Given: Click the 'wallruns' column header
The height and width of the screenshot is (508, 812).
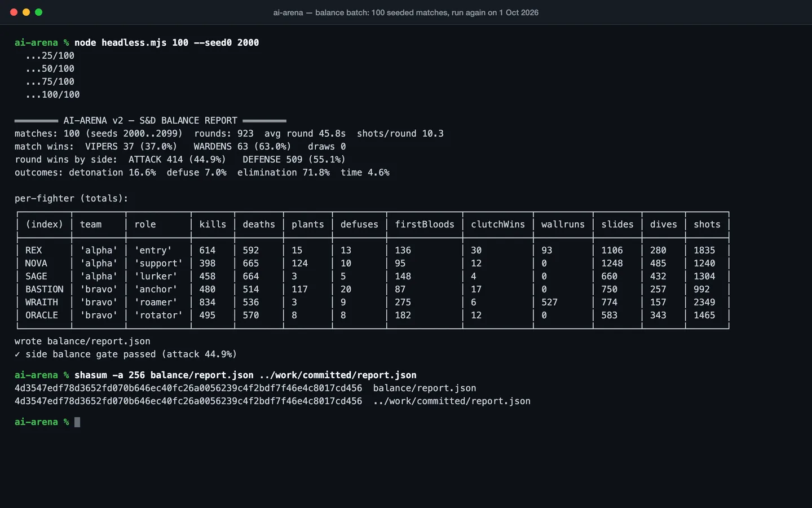Looking at the screenshot, I should [x=563, y=224].
